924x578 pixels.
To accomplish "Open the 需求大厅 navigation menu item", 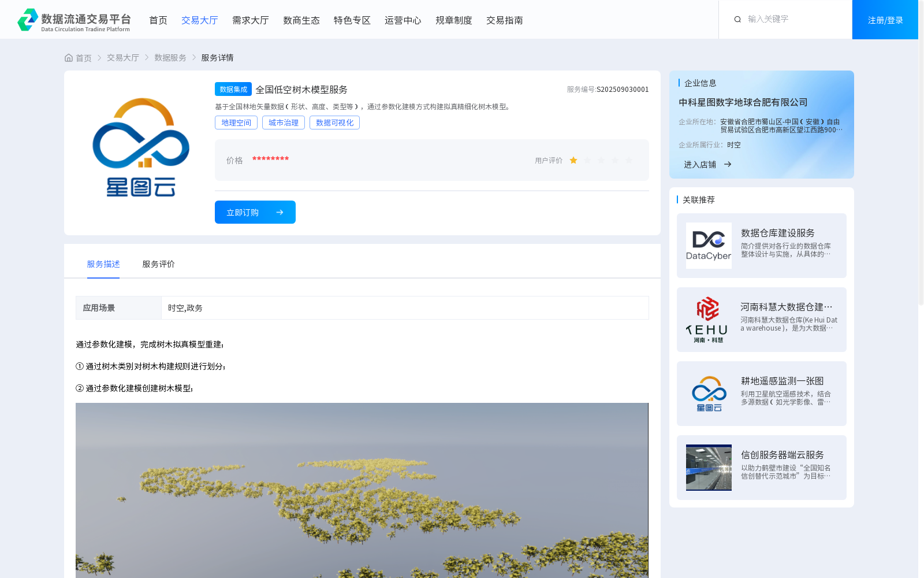I will (x=251, y=20).
